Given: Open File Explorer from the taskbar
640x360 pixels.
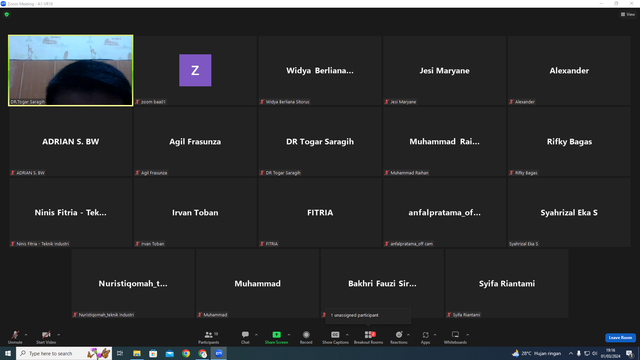Looking at the screenshot, I should pyautogui.click(x=137, y=353).
